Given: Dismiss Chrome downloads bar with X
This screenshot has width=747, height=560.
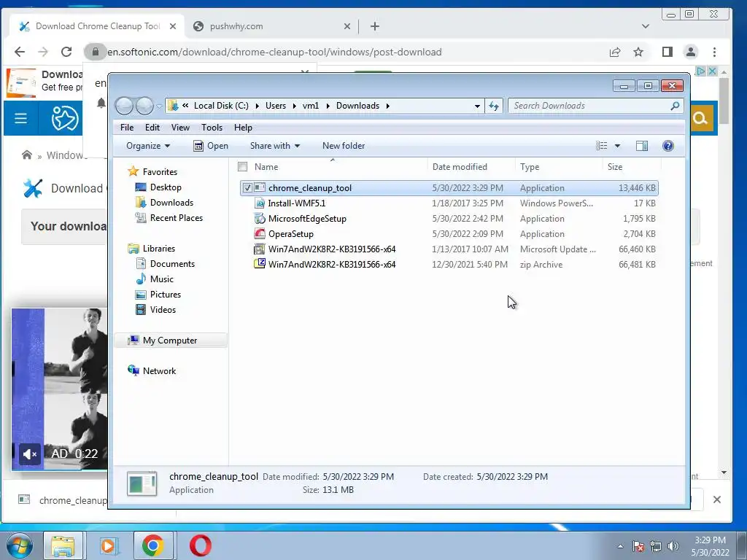Looking at the screenshot, I should (716, 499).
